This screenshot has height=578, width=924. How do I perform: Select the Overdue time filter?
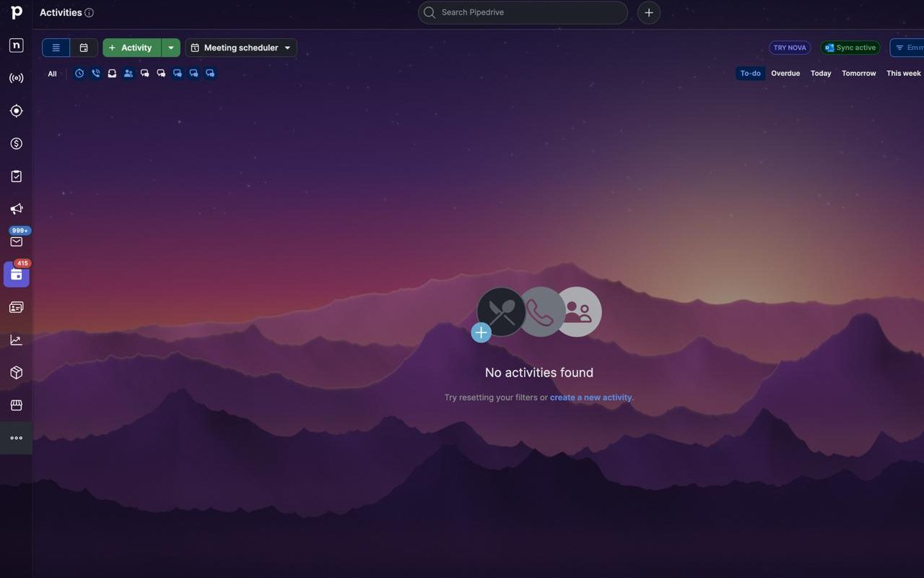click(785, 73)
